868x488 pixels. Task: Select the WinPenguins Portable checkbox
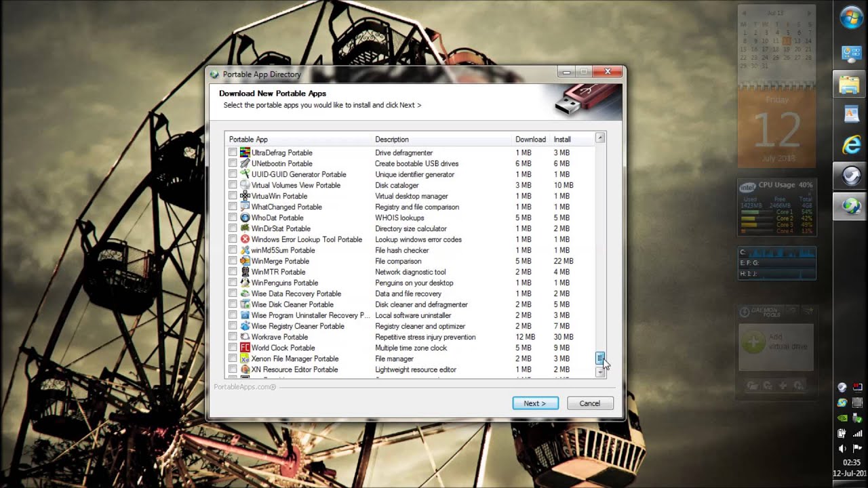coord(233,283)
